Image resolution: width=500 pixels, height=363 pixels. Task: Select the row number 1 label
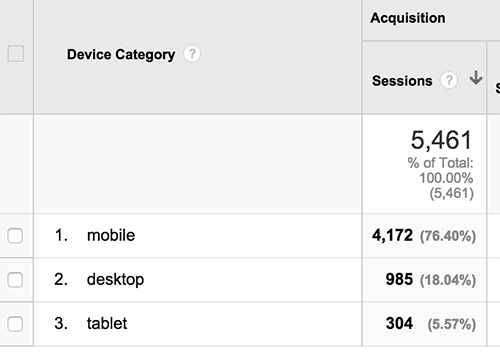coord(61,235)
